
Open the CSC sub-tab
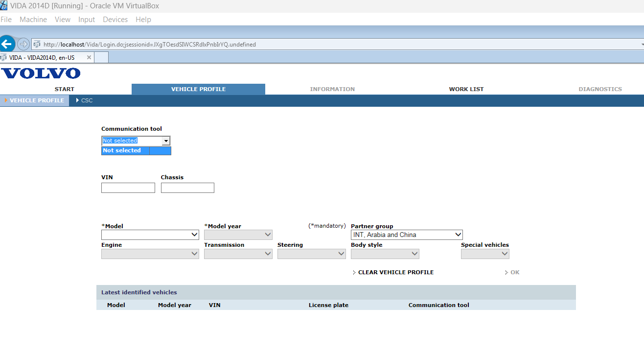pos(87,100)
